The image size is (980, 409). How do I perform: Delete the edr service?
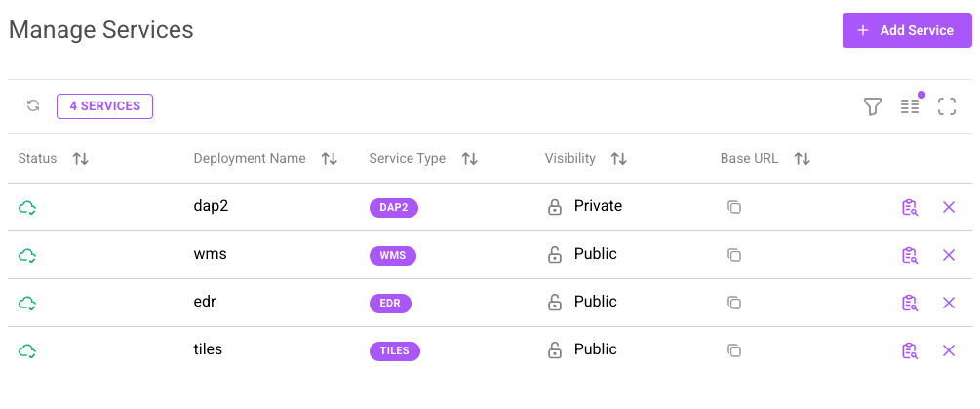[x=948, y=303]
